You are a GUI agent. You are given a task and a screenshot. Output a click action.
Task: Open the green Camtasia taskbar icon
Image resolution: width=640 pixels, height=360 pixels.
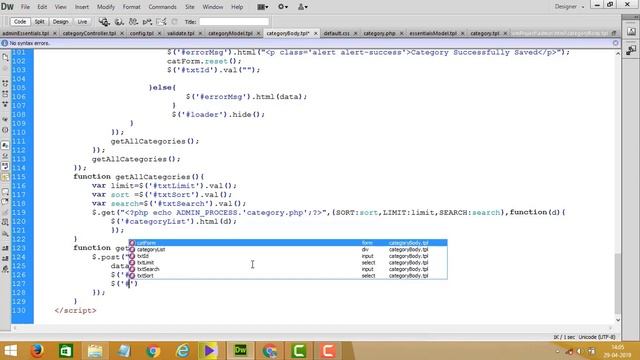click(x=299, y=351)
